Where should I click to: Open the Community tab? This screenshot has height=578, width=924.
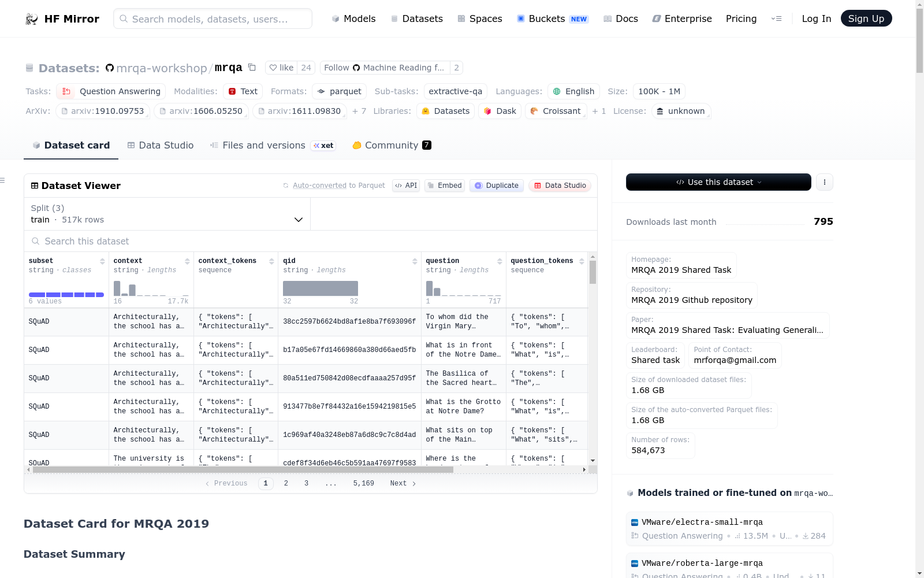point(392,146)
